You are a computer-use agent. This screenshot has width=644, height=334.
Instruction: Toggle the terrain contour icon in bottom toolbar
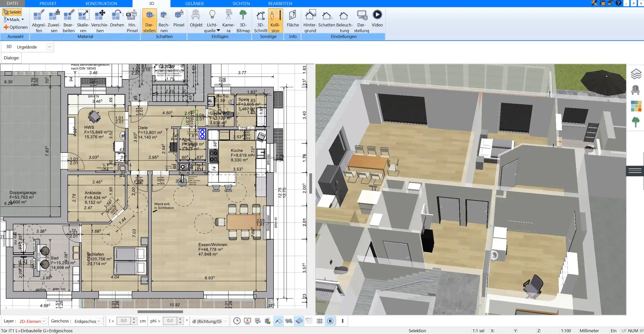pos(309,321)
